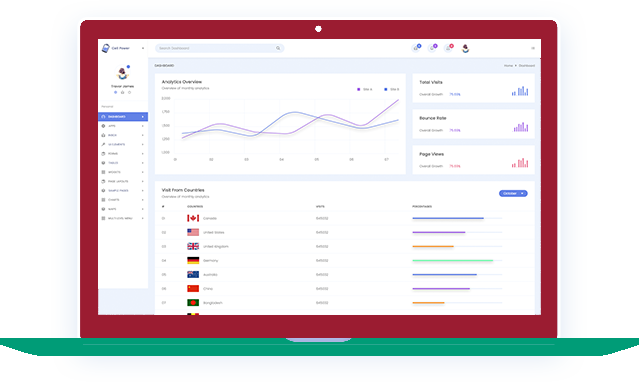The width and height of the screenshot is (639, 382).
Task: Open notification icon with purple badge
Action: coord(432,48)
